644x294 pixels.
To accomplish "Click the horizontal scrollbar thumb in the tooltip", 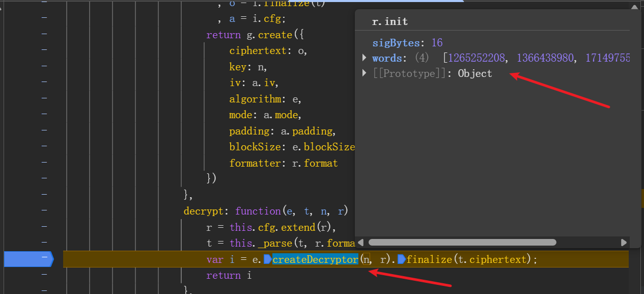I will [462, 243].
